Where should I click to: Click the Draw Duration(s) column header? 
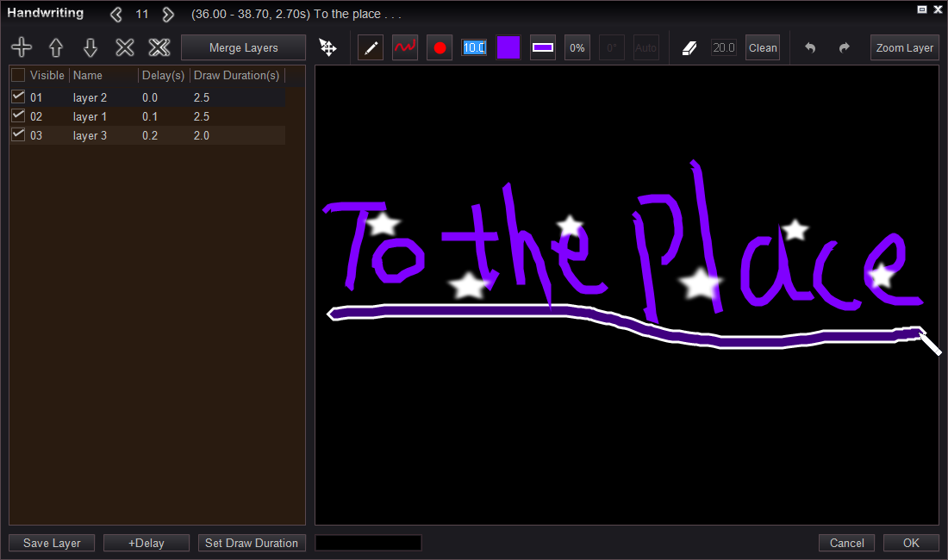click(237, 76)
